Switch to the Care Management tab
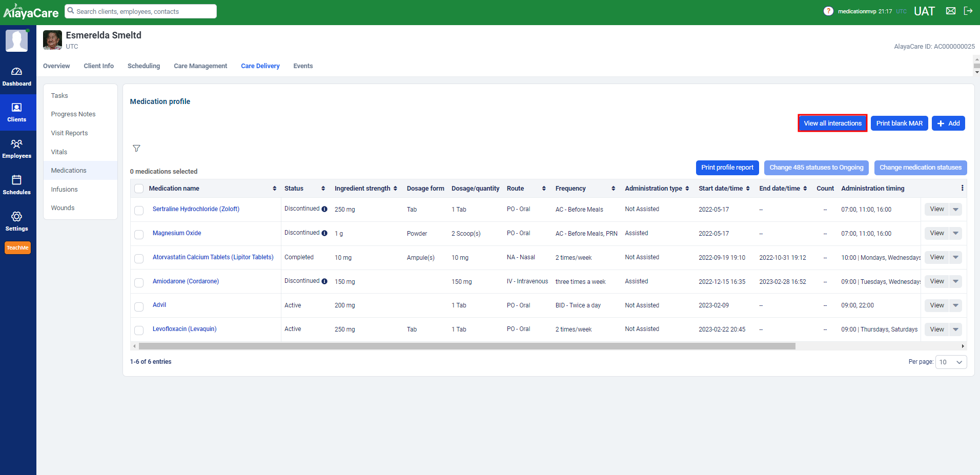This screenshot has height=475, width=980. pyautogui.click(x=200, y=66)
